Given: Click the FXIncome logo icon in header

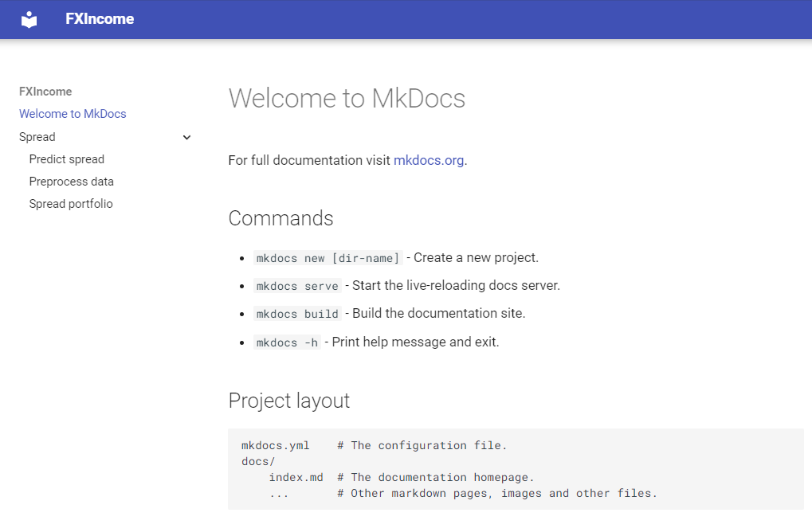Looking at the screenshot, I should [29, 18].
